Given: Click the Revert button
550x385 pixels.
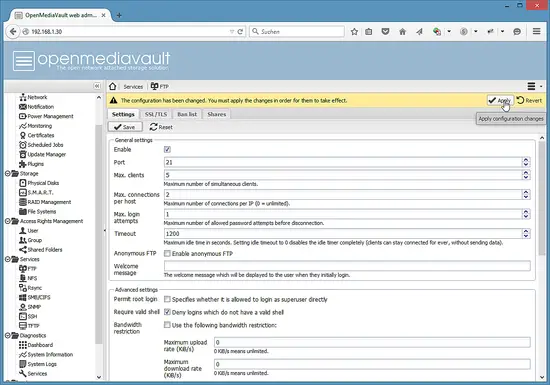Looking at the screenshot, I should [x=530, y=101].
